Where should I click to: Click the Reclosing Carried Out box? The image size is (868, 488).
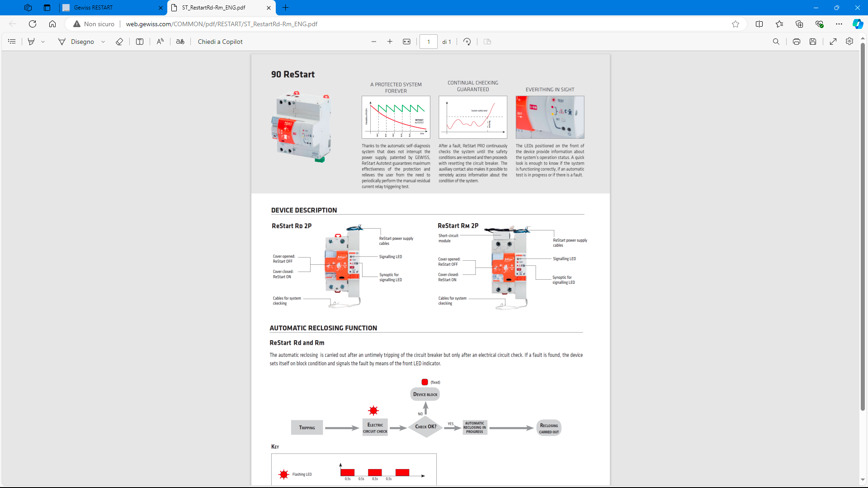(x=549, y=427)
